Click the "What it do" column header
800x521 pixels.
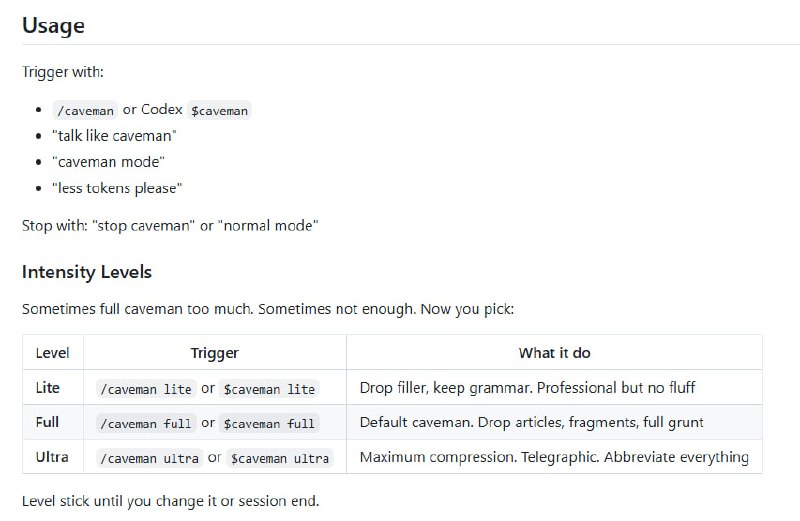554,353
